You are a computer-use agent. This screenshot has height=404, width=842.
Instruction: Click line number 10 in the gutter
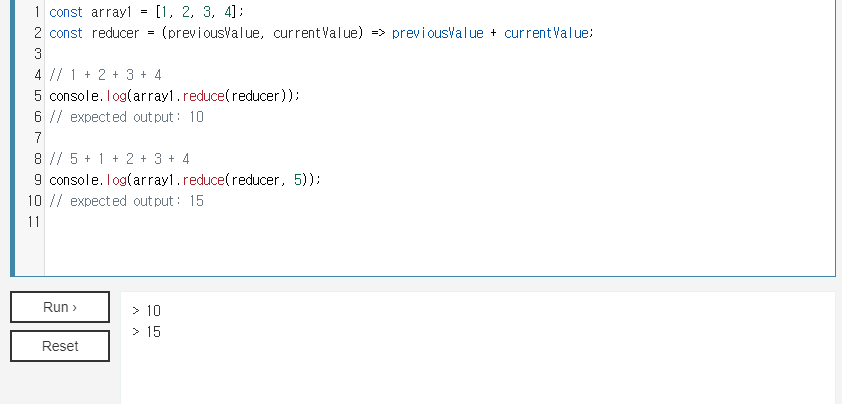34,201
